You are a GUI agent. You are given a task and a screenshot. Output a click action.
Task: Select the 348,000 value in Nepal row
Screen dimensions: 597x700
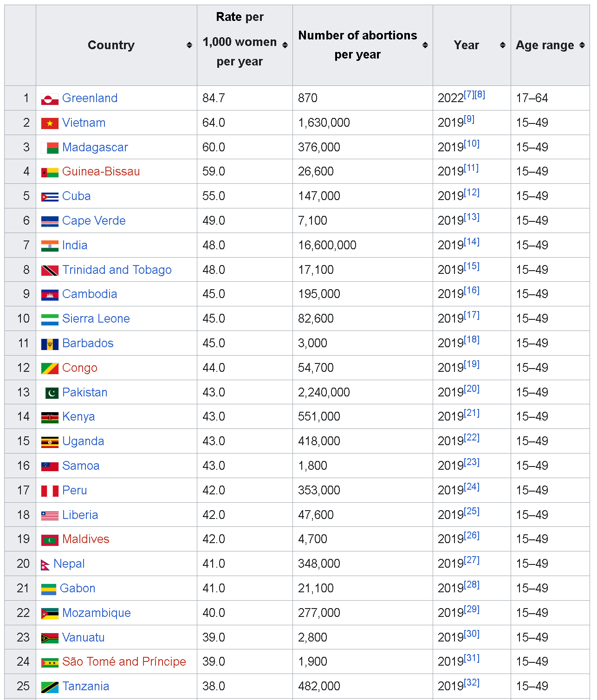click(x=319, y=564)
